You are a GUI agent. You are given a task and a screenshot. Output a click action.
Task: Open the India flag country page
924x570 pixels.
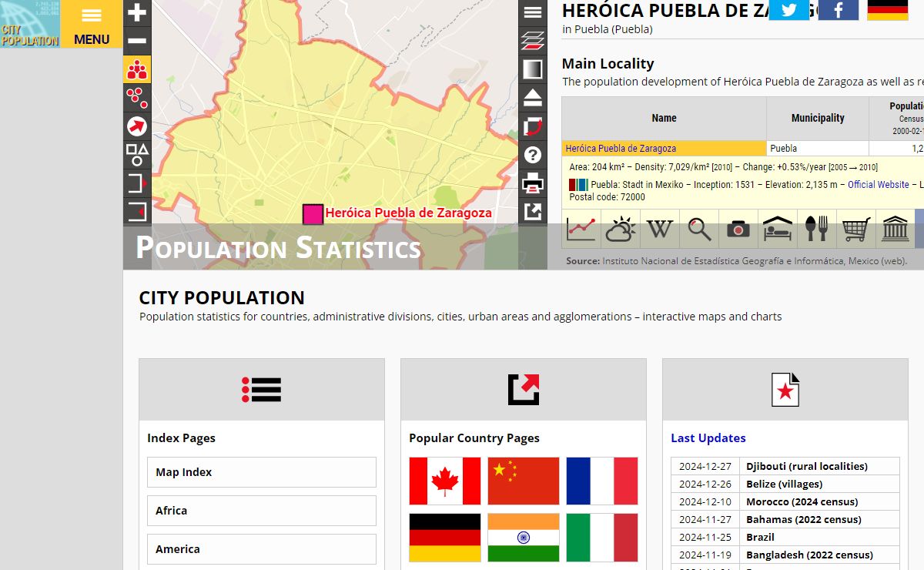pos(524,538)
